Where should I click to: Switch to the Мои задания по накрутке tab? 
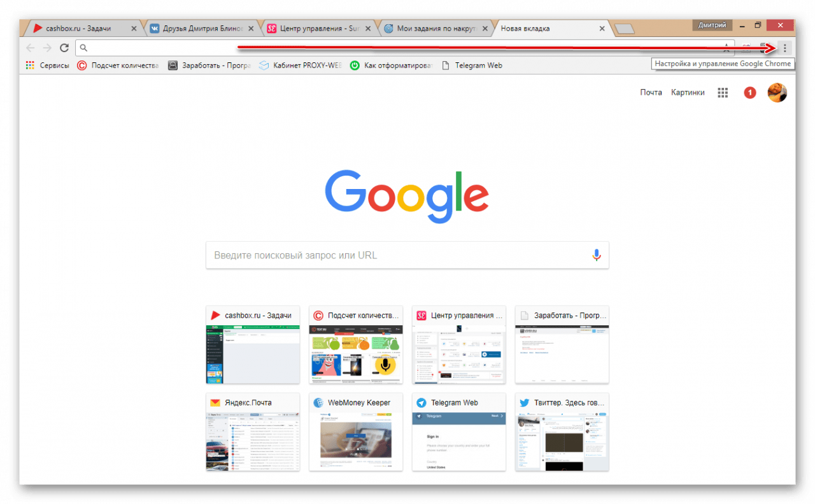[x=434, y=29]
